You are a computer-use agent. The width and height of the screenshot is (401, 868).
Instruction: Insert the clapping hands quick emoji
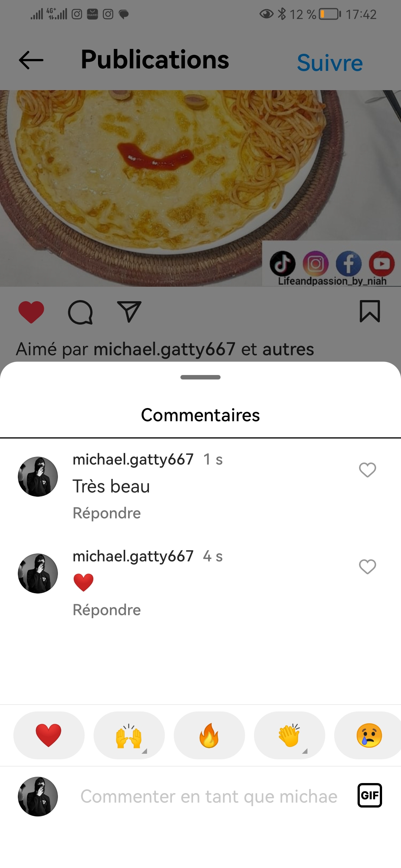click(289, 735)
